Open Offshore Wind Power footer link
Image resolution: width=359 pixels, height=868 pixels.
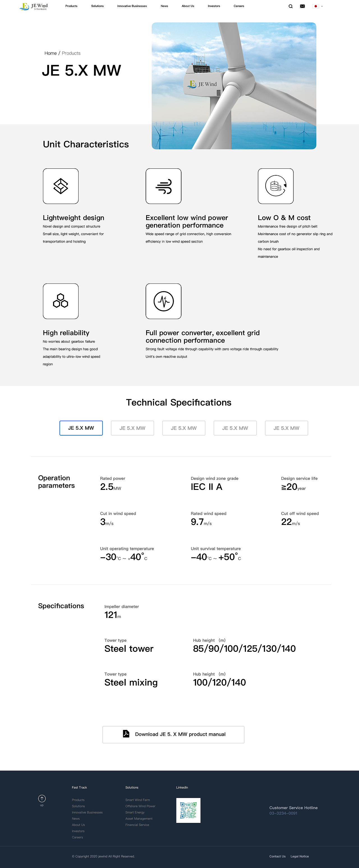point(140,806)
